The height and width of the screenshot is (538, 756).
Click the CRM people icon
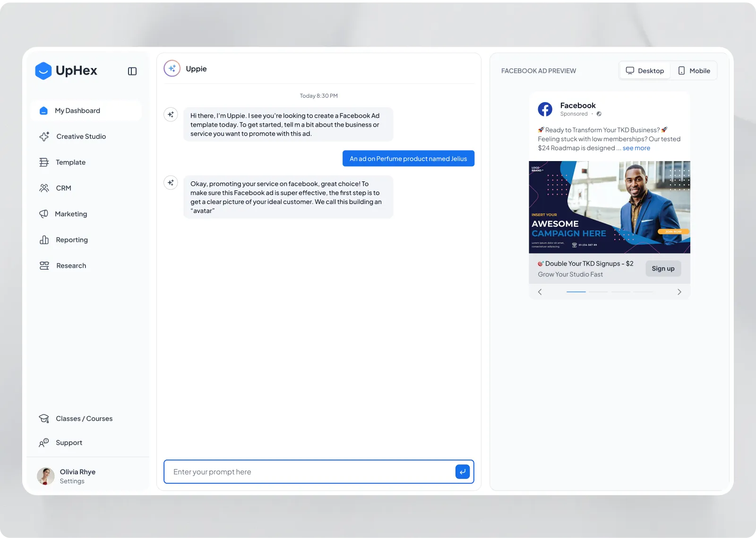coord(44,188)
